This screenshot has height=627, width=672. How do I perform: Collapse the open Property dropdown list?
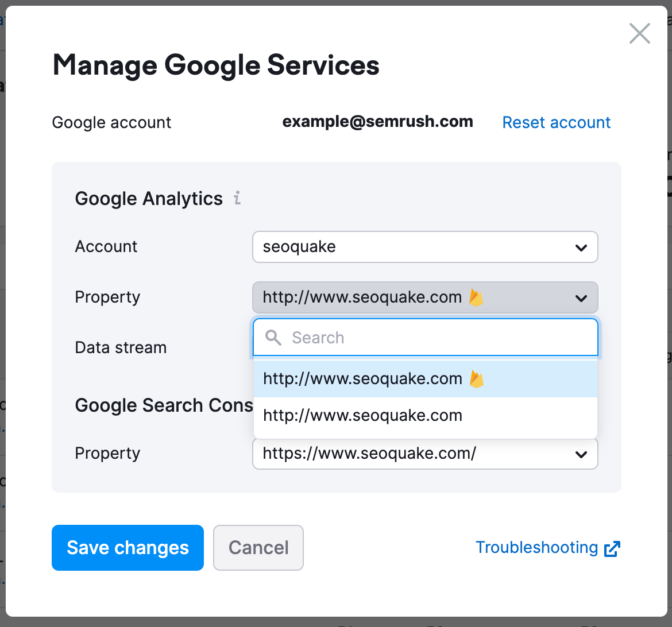tap(425, 297)
